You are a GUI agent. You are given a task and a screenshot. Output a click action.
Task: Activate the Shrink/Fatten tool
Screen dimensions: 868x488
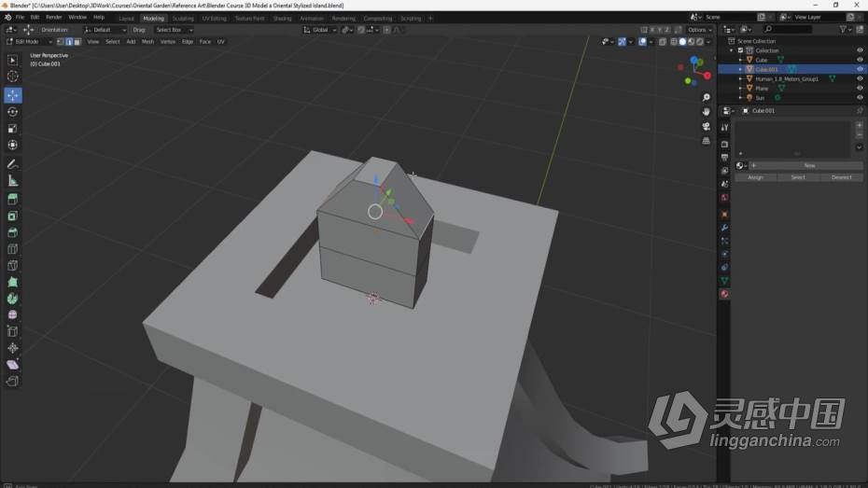pyautogui.click(x=13, y=348)
